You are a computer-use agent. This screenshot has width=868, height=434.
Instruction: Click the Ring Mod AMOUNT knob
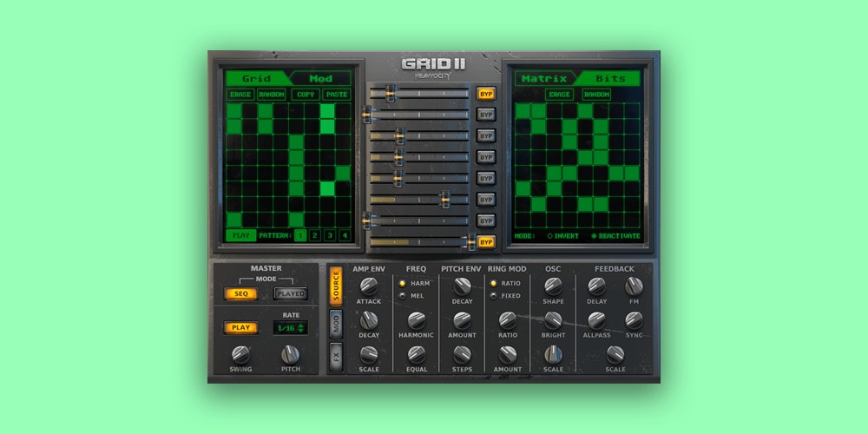(508, 355)
